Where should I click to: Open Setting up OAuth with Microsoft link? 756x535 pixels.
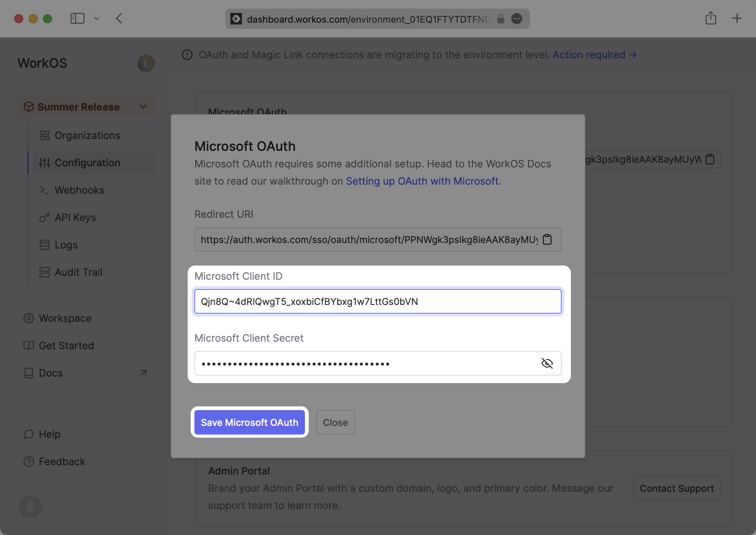tap(422, 181)
